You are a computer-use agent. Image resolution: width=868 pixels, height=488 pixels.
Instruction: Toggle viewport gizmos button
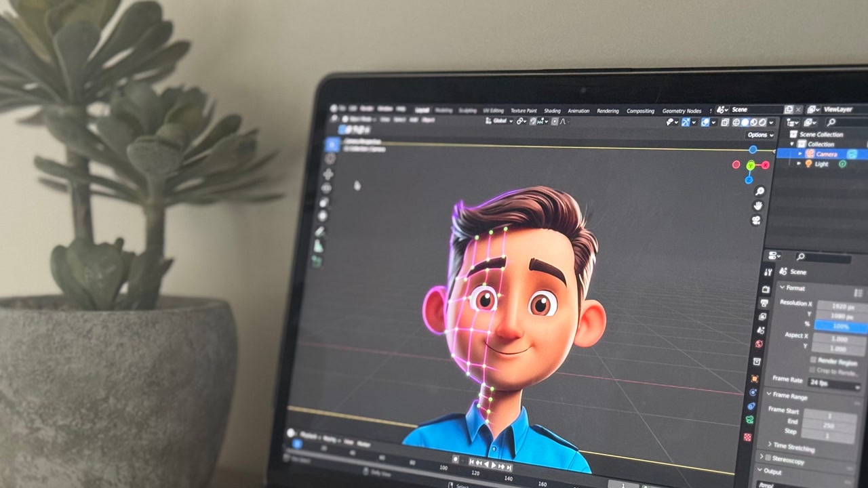[x=686, y=123]
